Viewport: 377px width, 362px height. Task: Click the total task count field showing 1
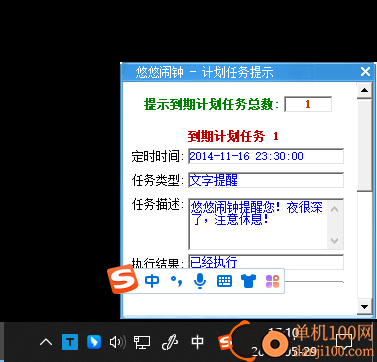coord(308,104)
